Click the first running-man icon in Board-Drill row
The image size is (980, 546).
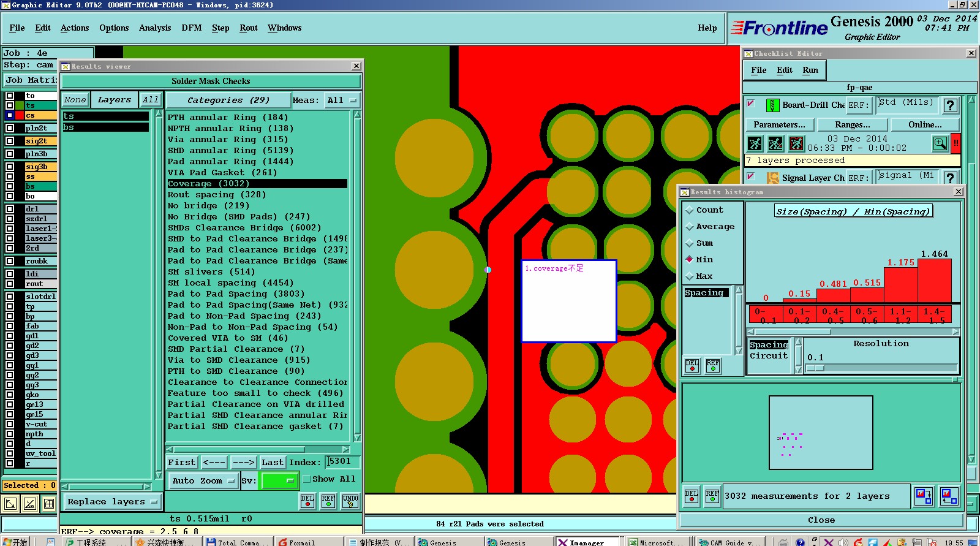755,143
